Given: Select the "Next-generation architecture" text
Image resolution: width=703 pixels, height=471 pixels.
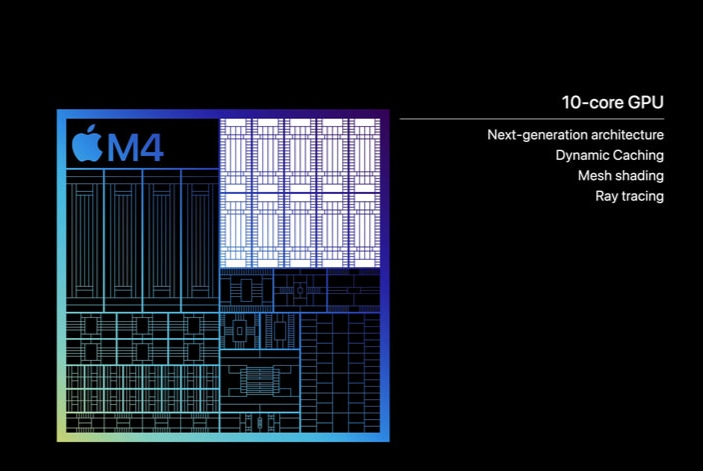Looking at the screenshot, I should coord(575,135).
